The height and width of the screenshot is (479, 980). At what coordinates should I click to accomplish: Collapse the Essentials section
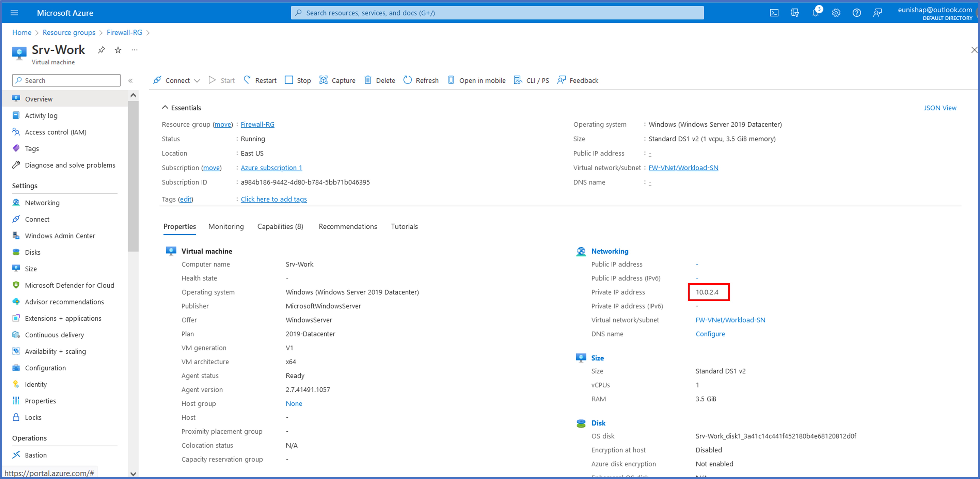point(165,107)
